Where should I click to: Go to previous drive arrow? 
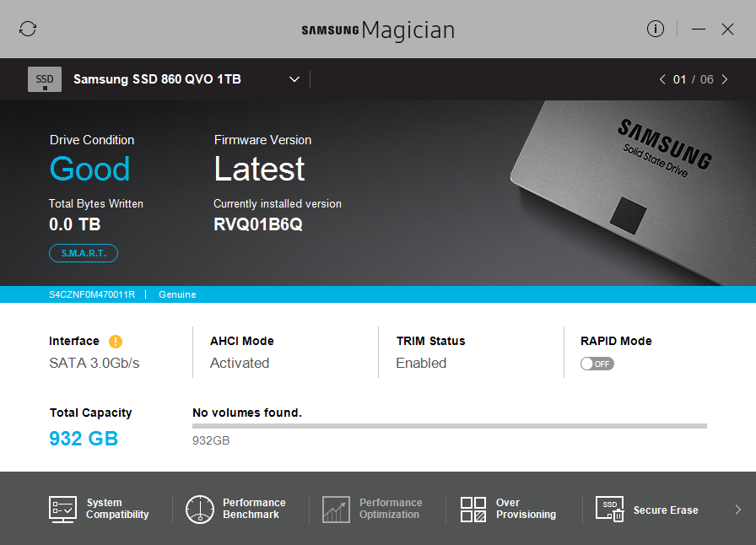662,79
